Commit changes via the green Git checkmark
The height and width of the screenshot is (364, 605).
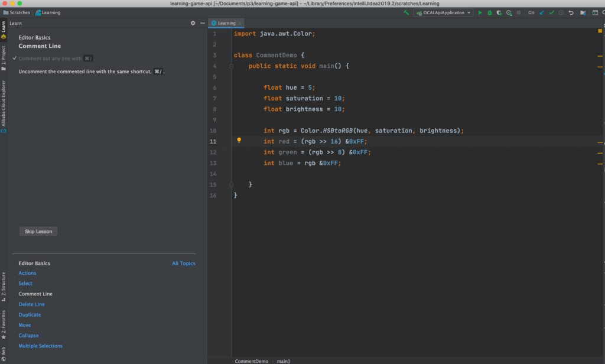pos(551,12)
